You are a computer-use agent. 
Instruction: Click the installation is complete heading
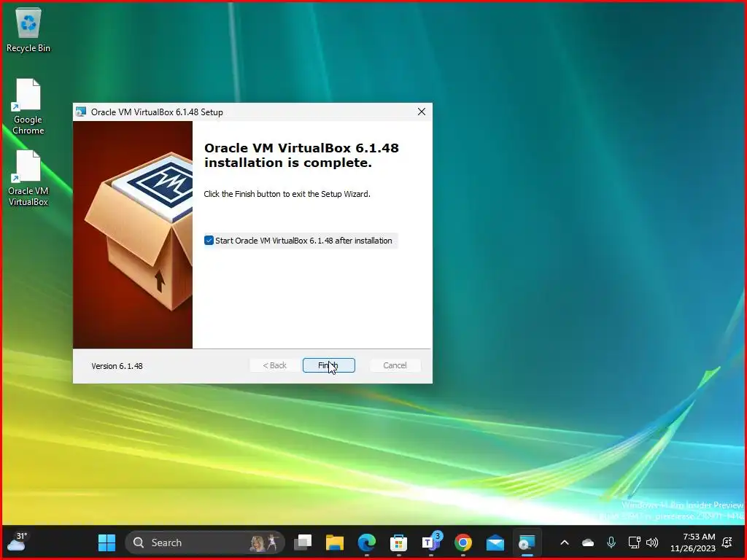point(301,155)
